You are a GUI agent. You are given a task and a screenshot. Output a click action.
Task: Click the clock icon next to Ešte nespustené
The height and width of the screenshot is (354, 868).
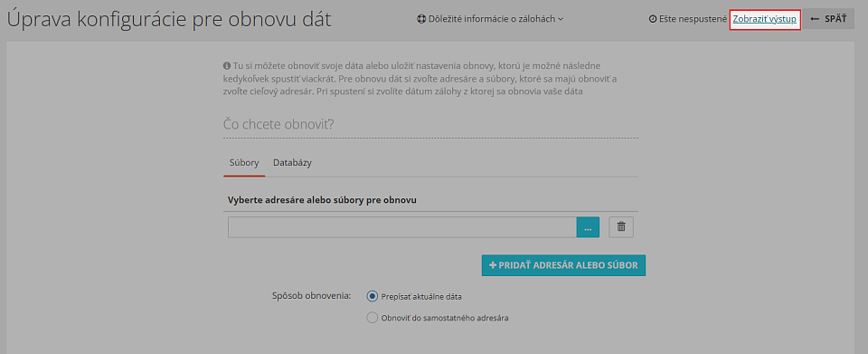[652, 19]
